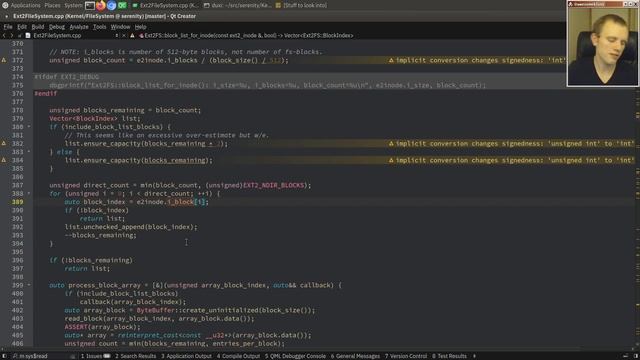Switch to Stuff to look into taskbar window
The height and width of the screenshot is (360, 640).
point(302,5)
